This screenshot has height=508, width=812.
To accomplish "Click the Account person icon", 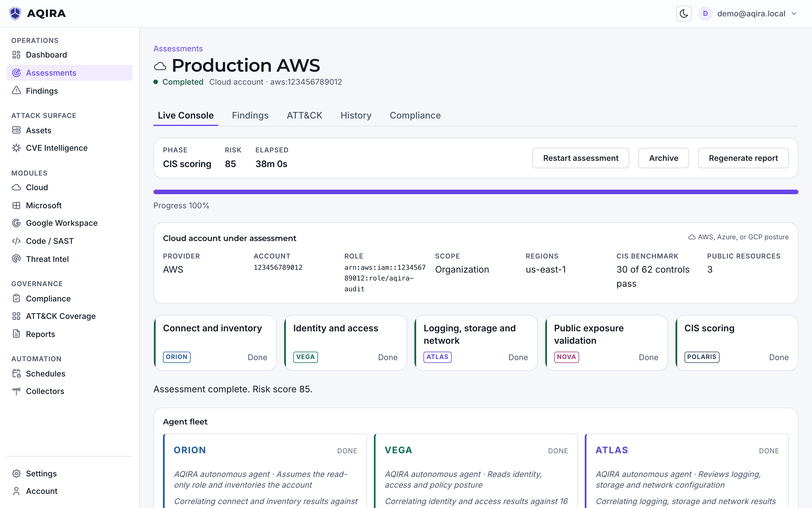I will [x=16, y=491].
